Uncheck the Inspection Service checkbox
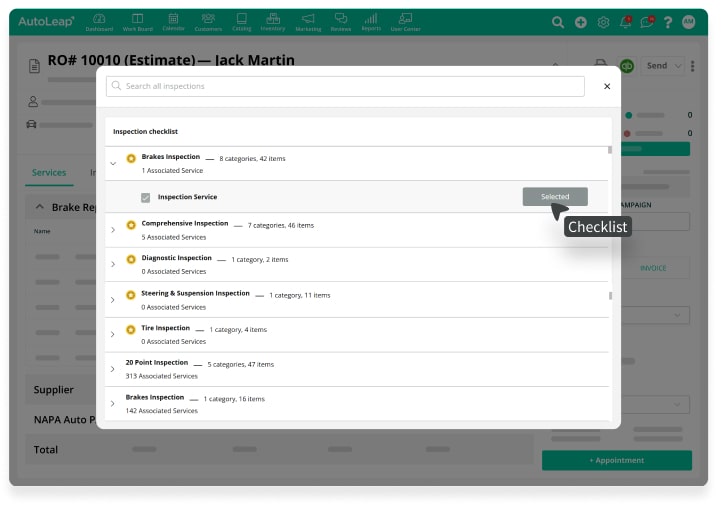Screen dimensions: 721x516 pos(146,198)
